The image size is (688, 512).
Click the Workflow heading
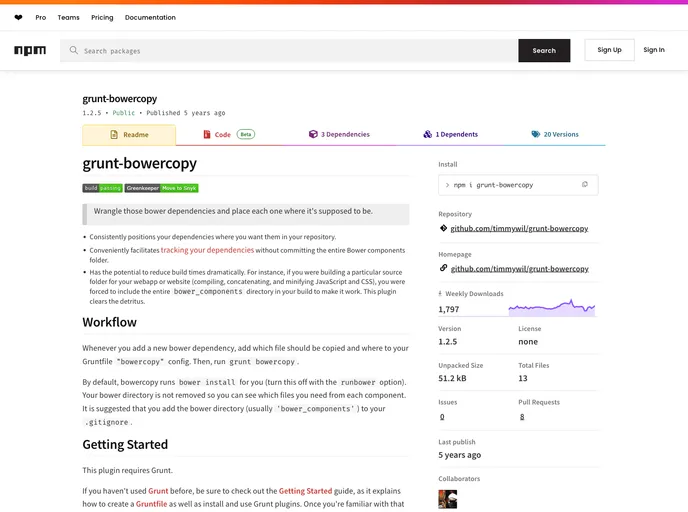[x=109, y=322]
